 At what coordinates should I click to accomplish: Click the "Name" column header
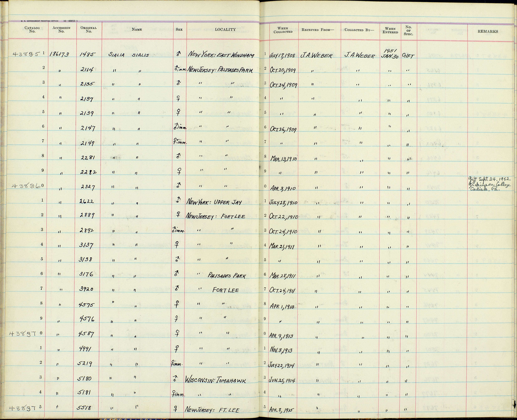click(x=137, y=30)
